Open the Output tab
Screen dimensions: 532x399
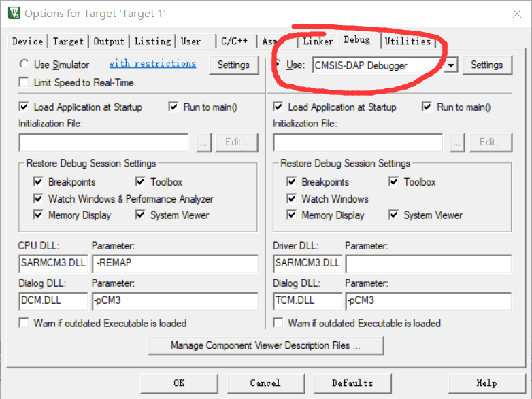tap(109, 41)
